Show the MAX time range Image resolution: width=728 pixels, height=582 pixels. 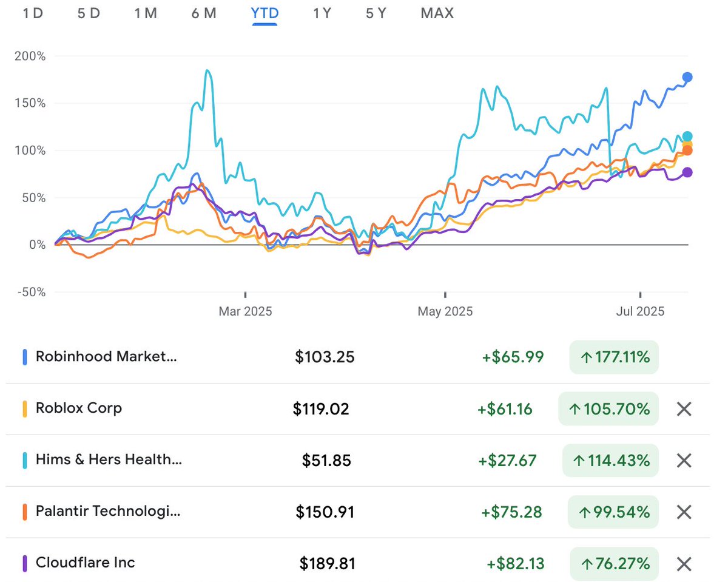437,13
